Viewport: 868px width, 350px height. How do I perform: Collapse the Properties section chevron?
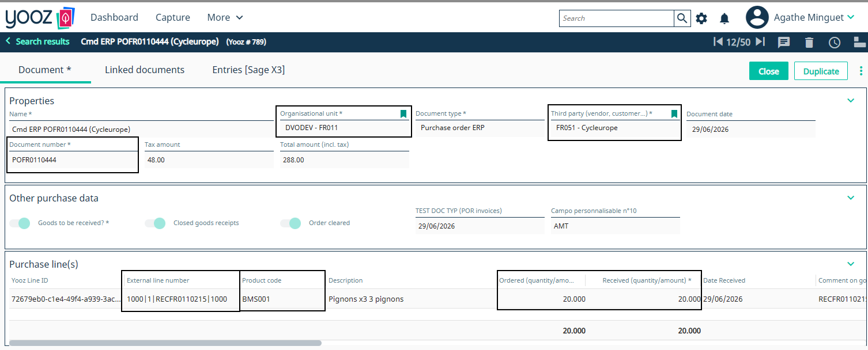851,101
